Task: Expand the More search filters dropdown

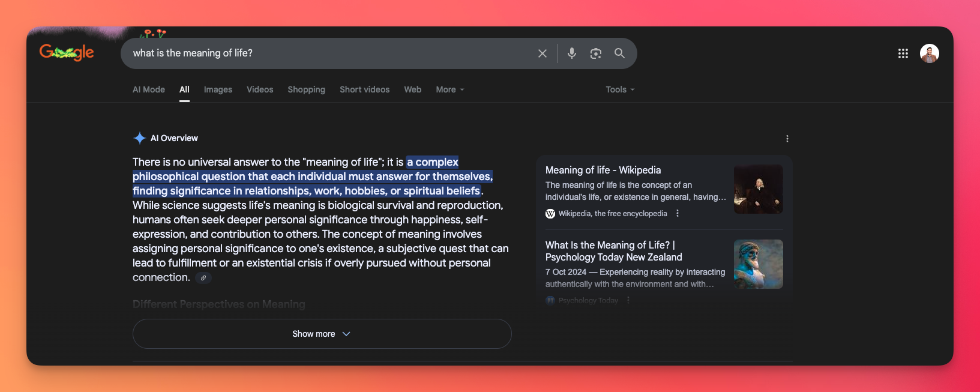Action: [450, 89]
